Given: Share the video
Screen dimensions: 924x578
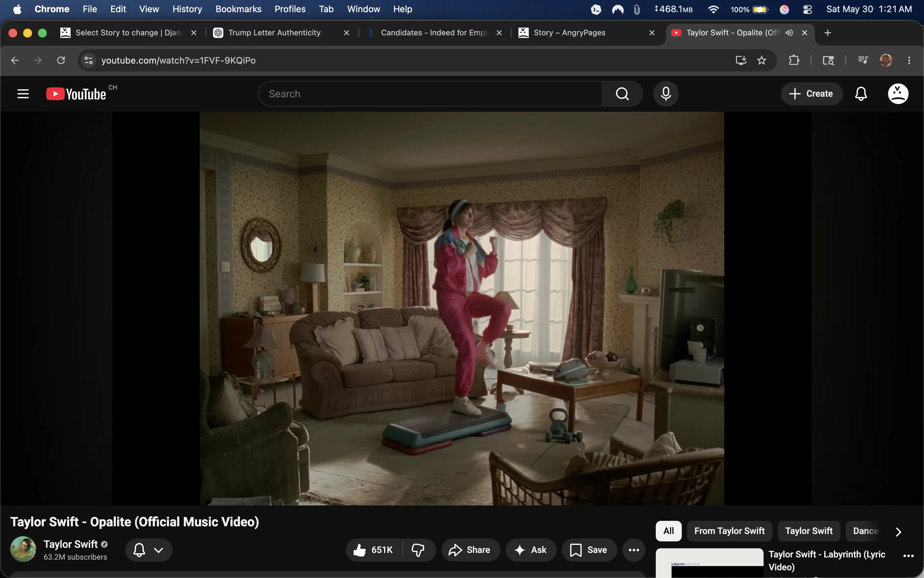Looking at the screenshot, I should pos(470,550).
